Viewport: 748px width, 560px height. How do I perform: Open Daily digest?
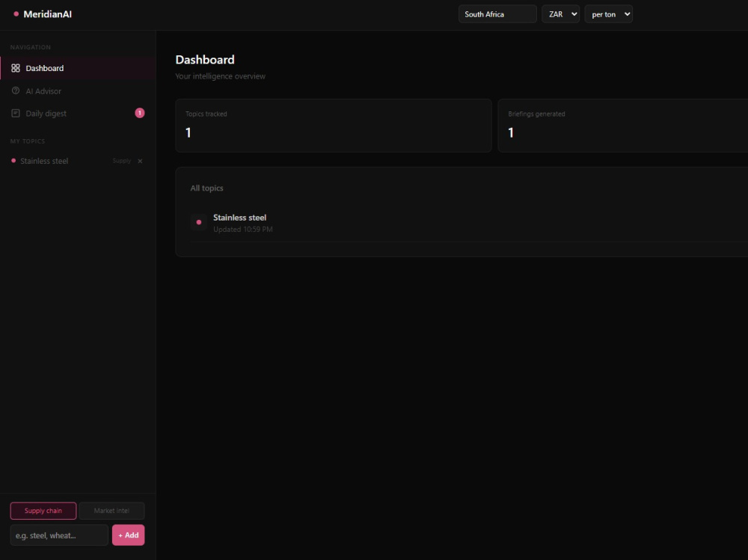[78, 113]
